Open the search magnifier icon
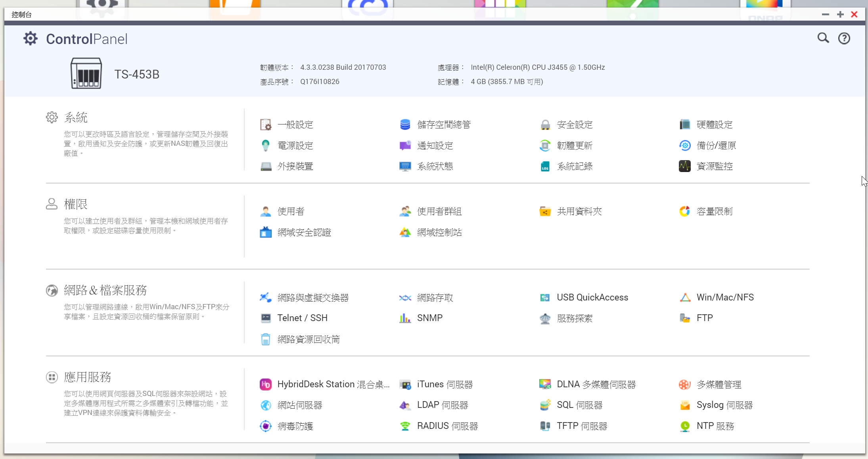Viewport: 868px width, 459px height. pyautogui.click(x=823, y=38)
